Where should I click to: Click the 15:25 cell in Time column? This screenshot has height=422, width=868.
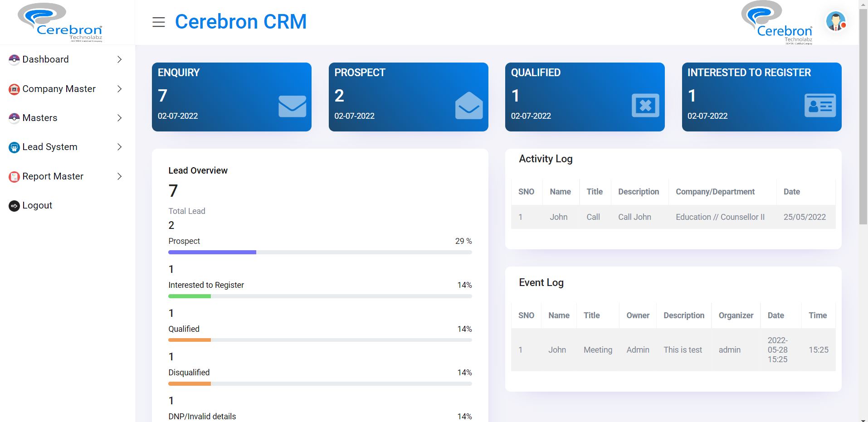coord(819,350)
